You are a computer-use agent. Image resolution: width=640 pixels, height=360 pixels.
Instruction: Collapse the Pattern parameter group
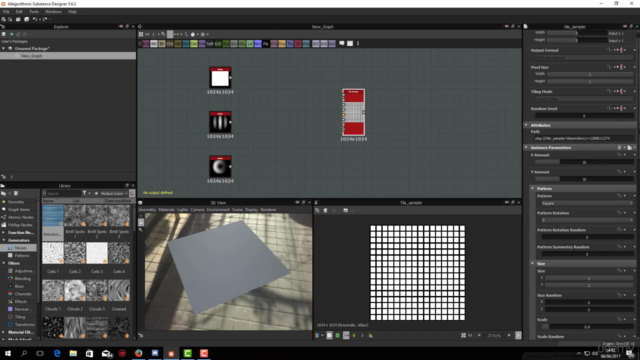(x=533, y=189)
